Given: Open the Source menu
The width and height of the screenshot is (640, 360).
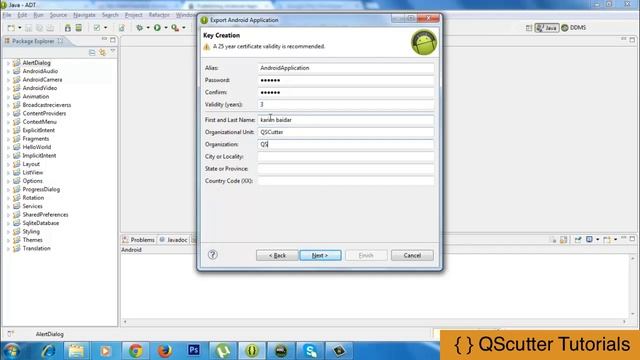Looking at the screenshot, I should [58, 15].
